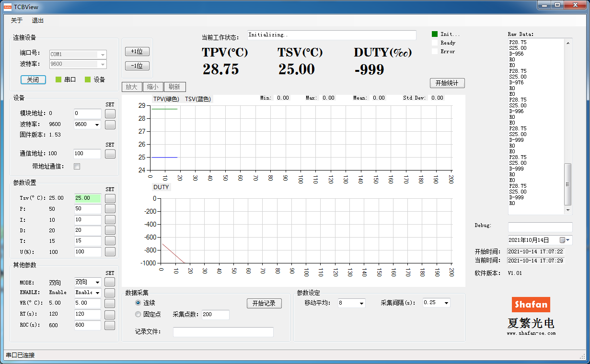Screen dimensions: 590x364
Task: Click SET button for MODE row
Action: click(x=110, y=282)
